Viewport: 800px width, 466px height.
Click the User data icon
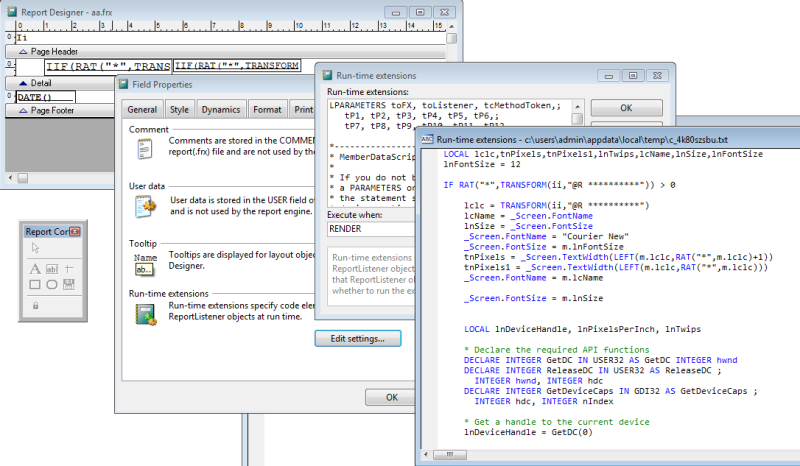click(145, 207)
